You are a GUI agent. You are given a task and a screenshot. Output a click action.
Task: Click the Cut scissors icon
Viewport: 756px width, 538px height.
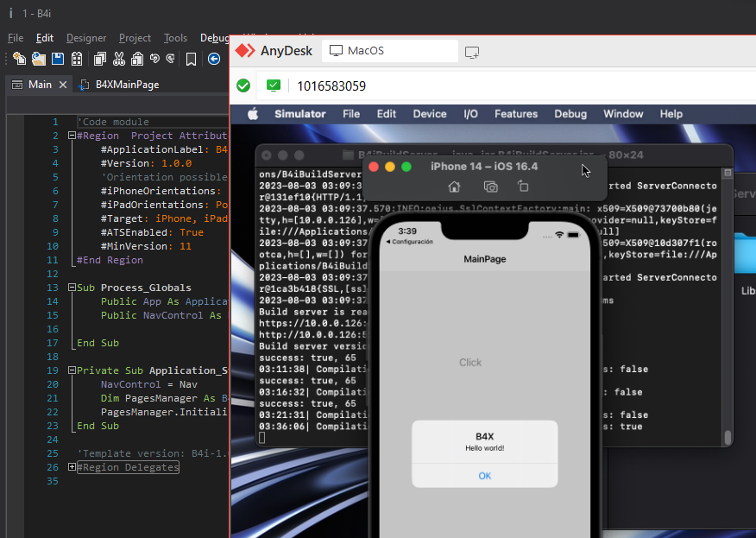(118, 59)
